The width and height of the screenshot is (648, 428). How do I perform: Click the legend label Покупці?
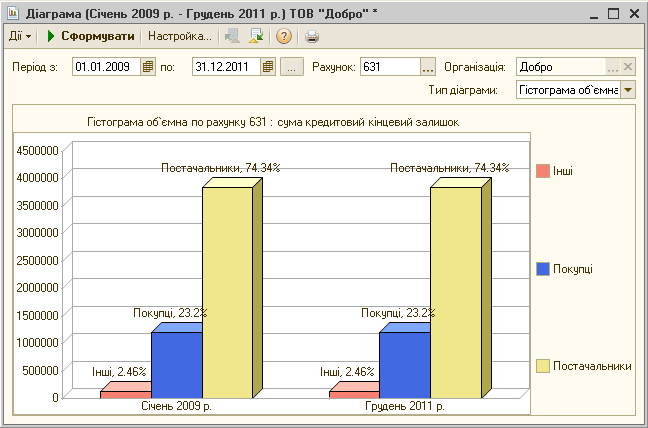tap(573, 269)
